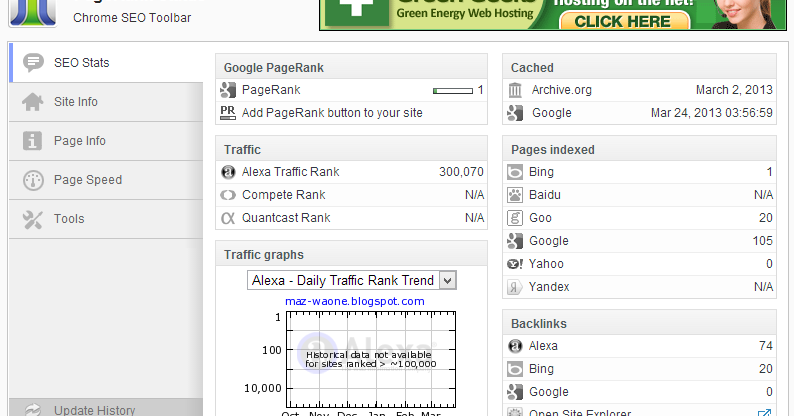Click the Yahoo pages indexed value 0

pos(769,264)
